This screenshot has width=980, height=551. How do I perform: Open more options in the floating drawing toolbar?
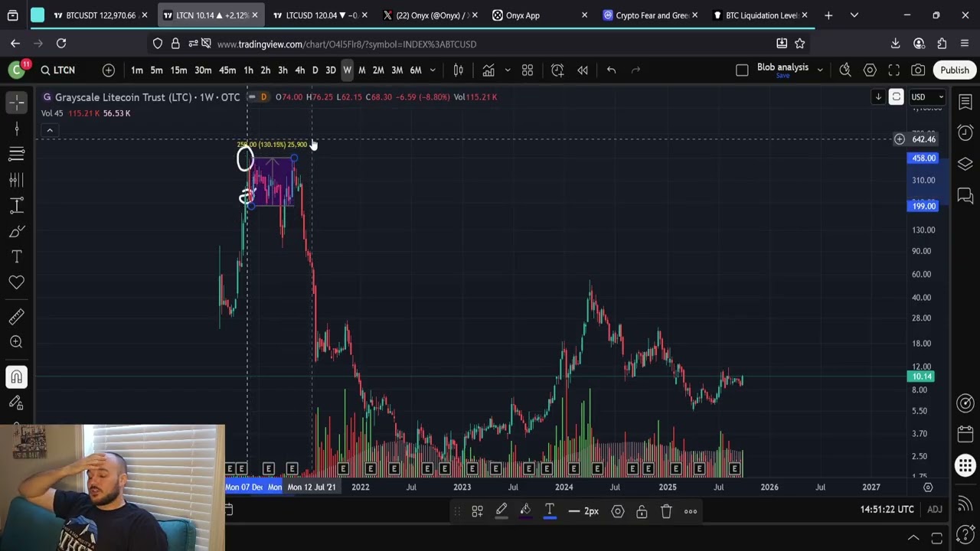pos(691,511)
